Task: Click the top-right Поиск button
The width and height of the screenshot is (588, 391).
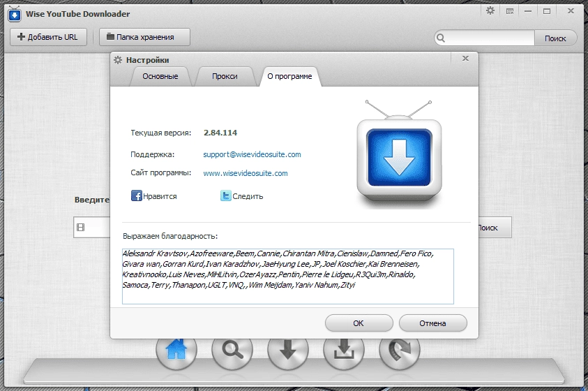Action: tap(555, 38)
